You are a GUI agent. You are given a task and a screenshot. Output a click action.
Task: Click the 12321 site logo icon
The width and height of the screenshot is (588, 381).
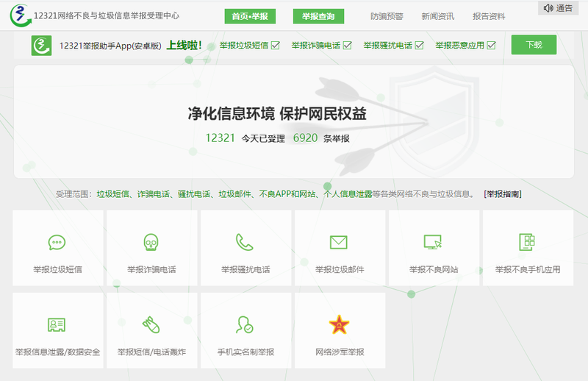click(21, 15)
